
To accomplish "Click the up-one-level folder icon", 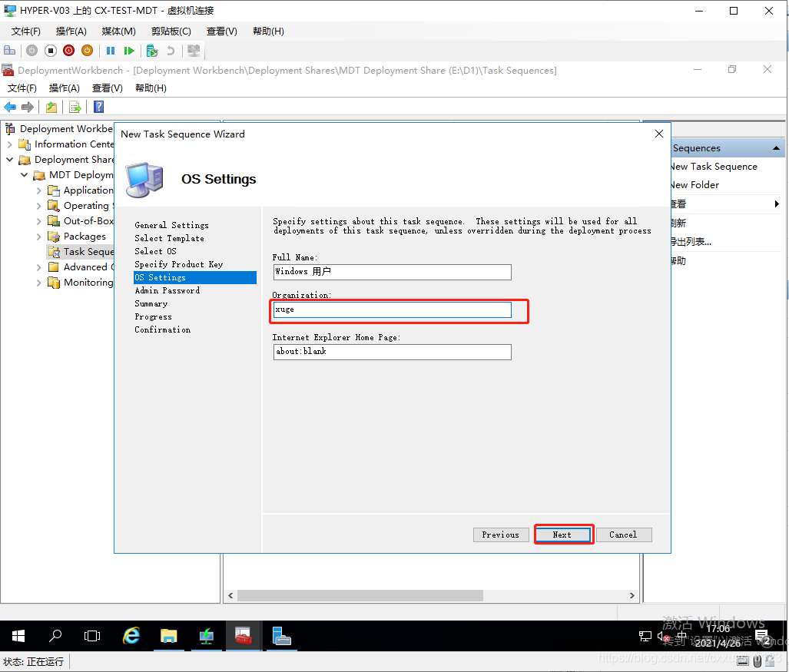I will tap(51, 107).
